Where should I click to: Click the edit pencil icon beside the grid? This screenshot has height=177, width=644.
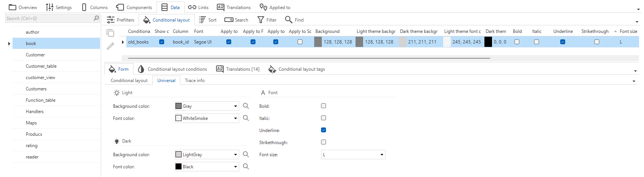pyautogui.click(x=110, y=46)
